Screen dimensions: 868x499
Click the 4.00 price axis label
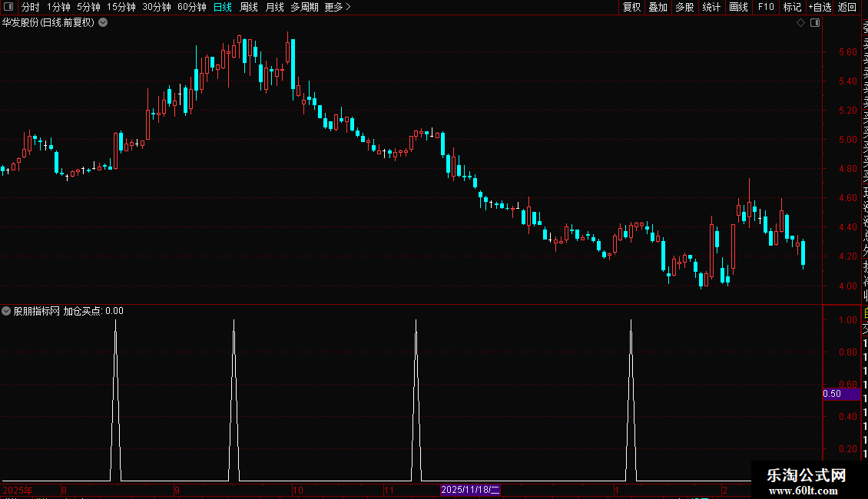847,286
